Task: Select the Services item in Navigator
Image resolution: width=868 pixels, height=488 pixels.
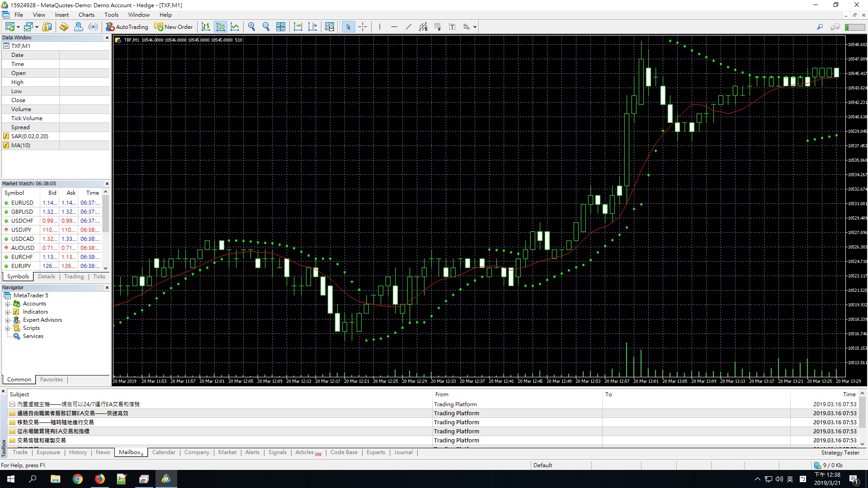Action: (33, 336)
